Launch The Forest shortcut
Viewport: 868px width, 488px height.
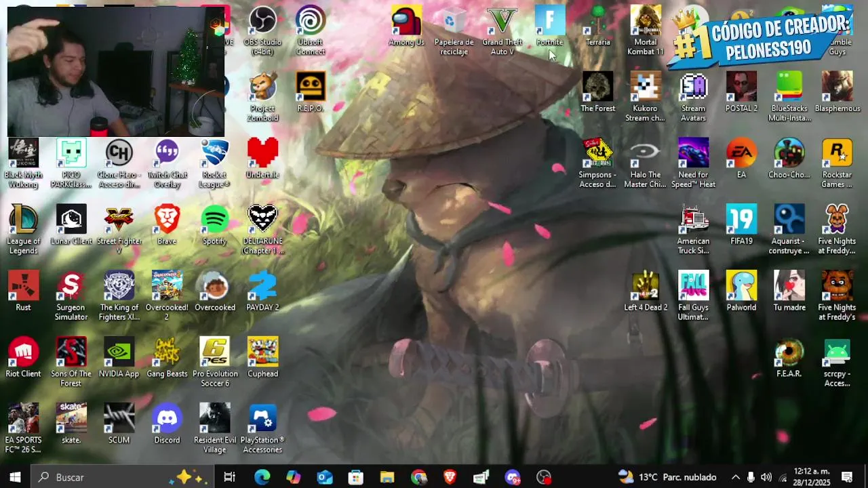[597, 93]
